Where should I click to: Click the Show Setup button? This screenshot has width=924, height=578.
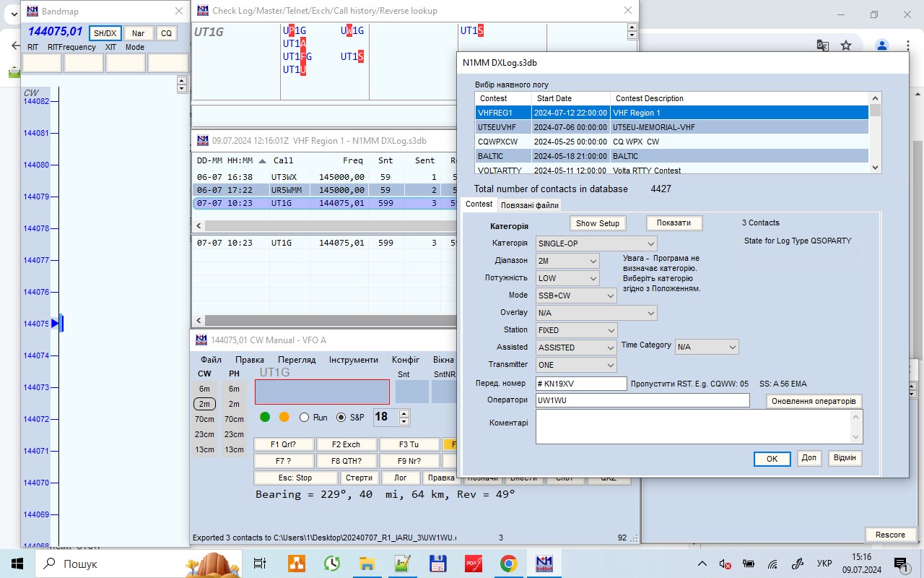tap(598, 223)
